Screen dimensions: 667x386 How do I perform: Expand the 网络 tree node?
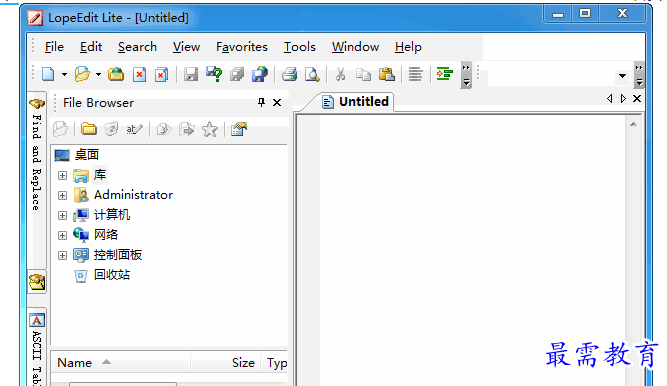point(63,235)
